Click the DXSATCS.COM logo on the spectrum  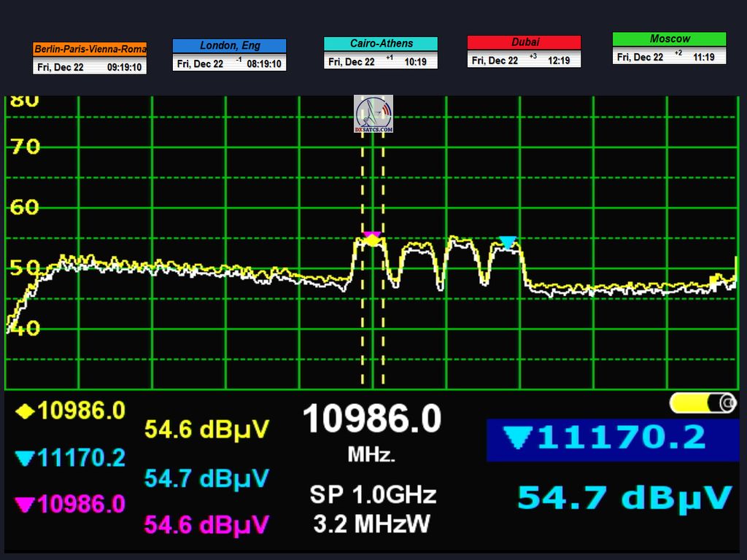point(373,114)
